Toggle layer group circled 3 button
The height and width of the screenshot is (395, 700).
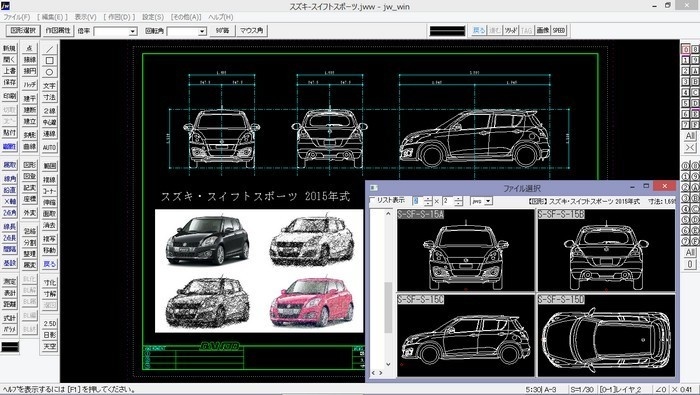685,198
